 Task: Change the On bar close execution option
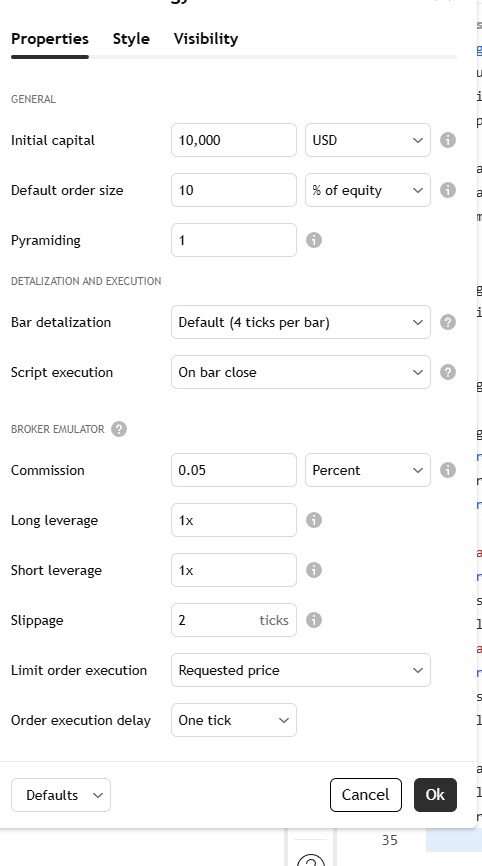pos(301,372)
